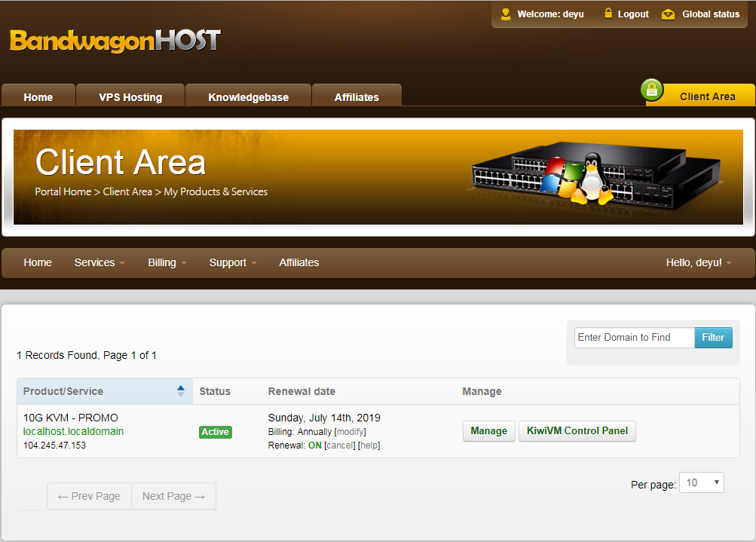The width and height of the screenshot is (756, 542).
Task: Click the Next Page button
Action: [x=173, y=496]
